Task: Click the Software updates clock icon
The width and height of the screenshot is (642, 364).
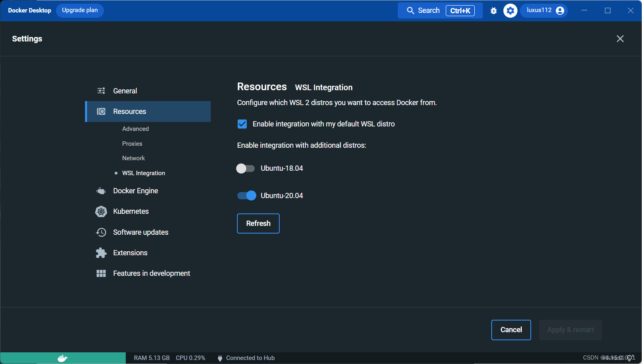Action: tap(101, 232)
